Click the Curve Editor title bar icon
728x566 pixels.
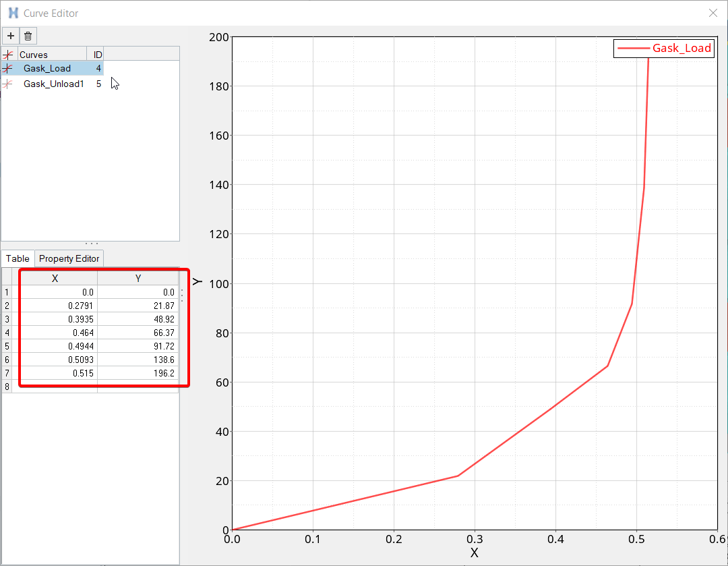13,13
